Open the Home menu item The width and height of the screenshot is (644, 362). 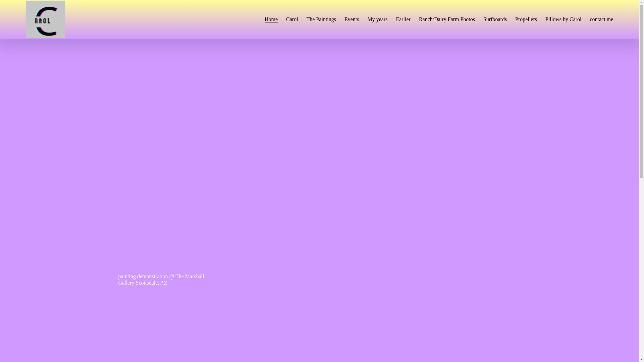(271, 19)
